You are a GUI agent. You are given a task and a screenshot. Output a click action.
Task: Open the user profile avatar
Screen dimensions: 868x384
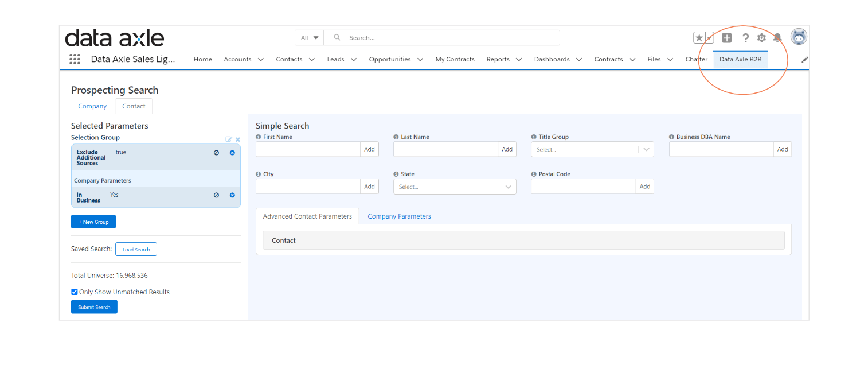coord(799,37)
